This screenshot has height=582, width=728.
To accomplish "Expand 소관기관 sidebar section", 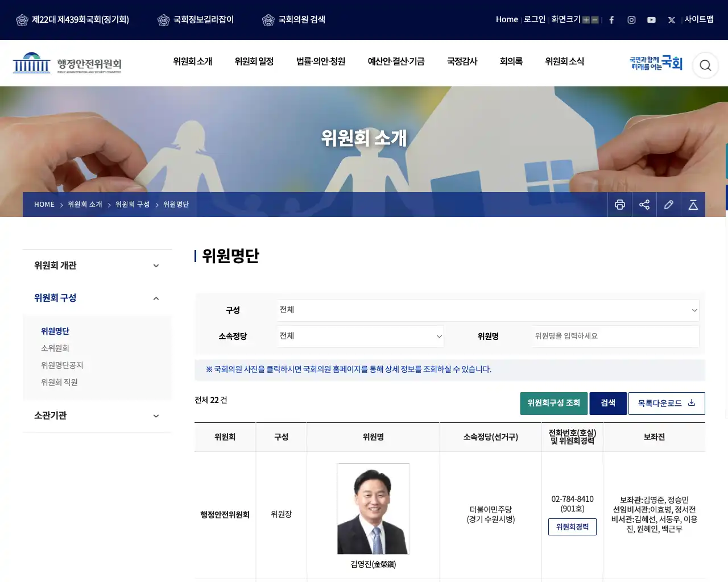I will pyautogui.click(x=97, y=415).
